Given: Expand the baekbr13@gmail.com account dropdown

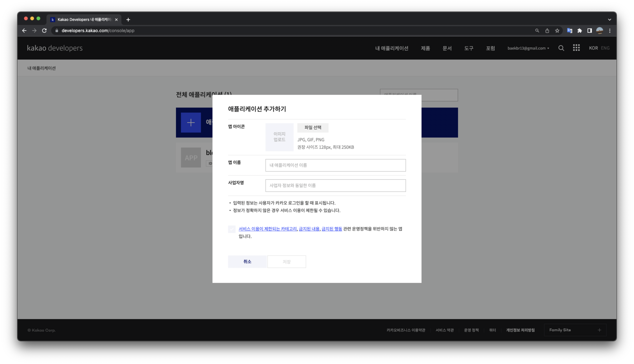Looking at the screenshot, I should coord(528,48).
